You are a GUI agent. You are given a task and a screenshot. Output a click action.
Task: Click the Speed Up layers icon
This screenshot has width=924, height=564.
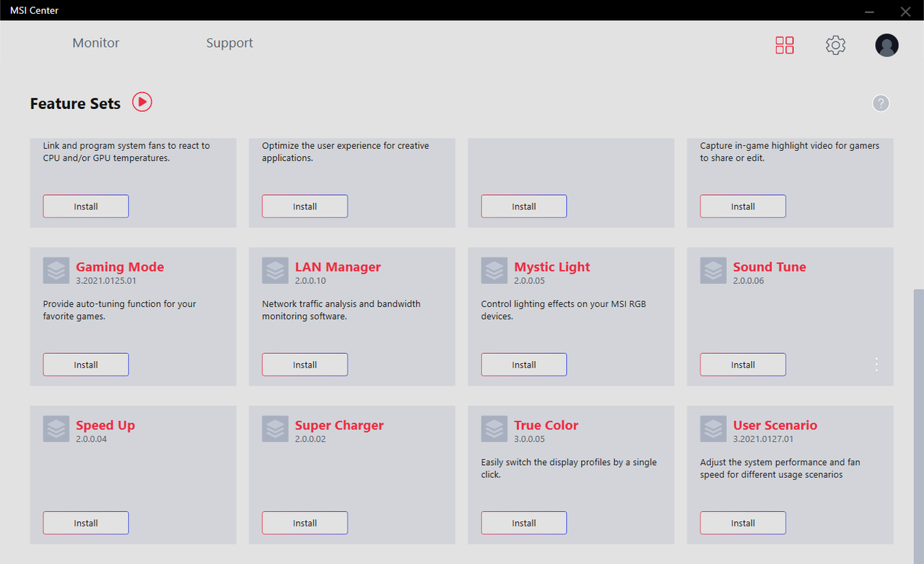pos(56,429)
